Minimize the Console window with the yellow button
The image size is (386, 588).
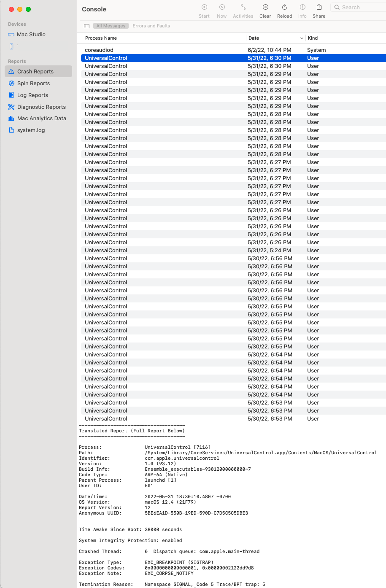tap(20, 9)
